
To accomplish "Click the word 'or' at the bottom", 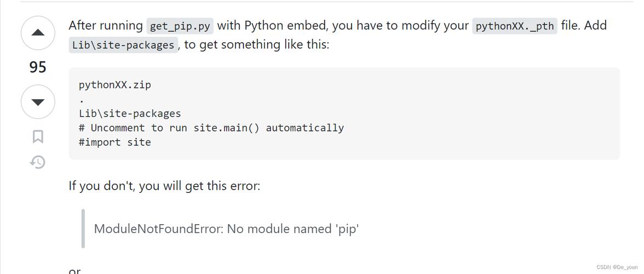I will coord(74,271).
